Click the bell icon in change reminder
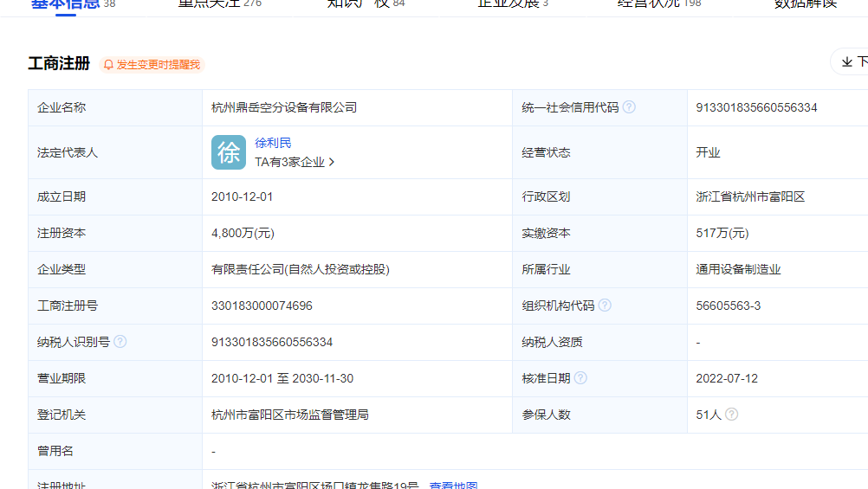Screen dimensions: 868x489 [108, 65]
